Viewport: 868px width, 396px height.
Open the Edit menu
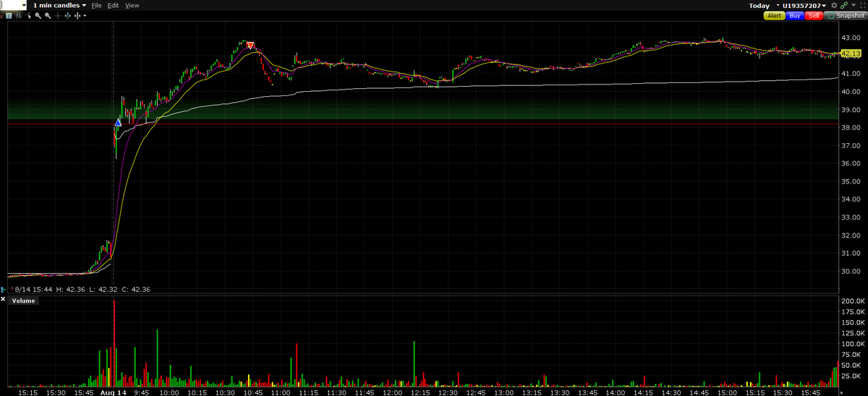click(x=114, y=5)
